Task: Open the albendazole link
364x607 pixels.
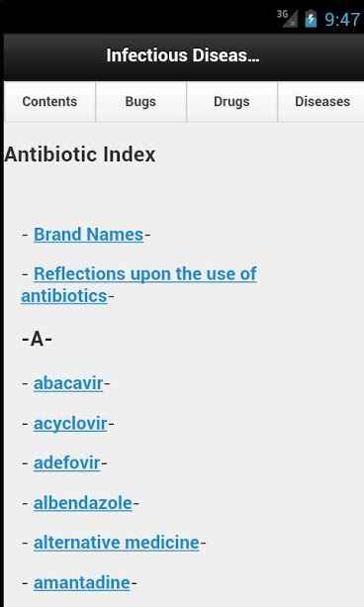Action: point(83,503)
